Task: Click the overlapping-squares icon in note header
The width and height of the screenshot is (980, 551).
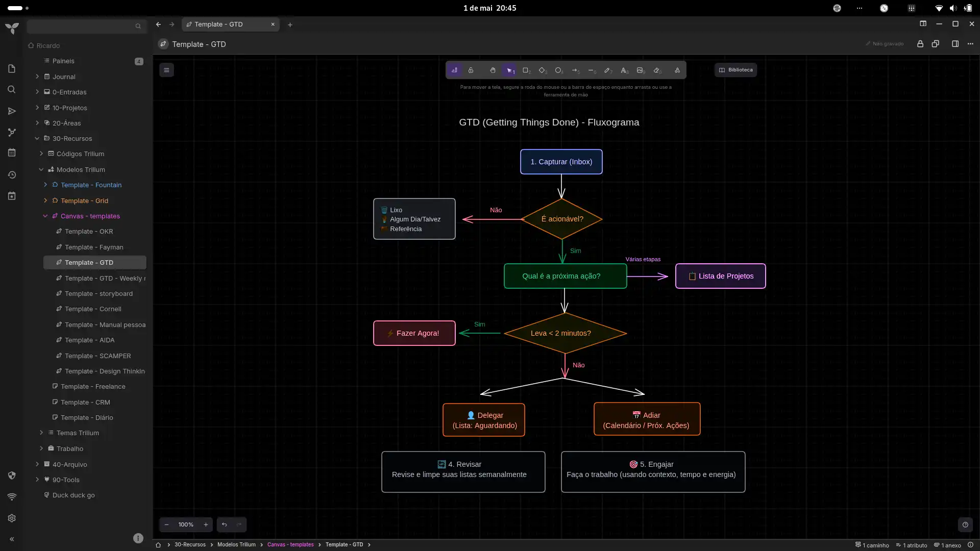Action: click(936, 44)
